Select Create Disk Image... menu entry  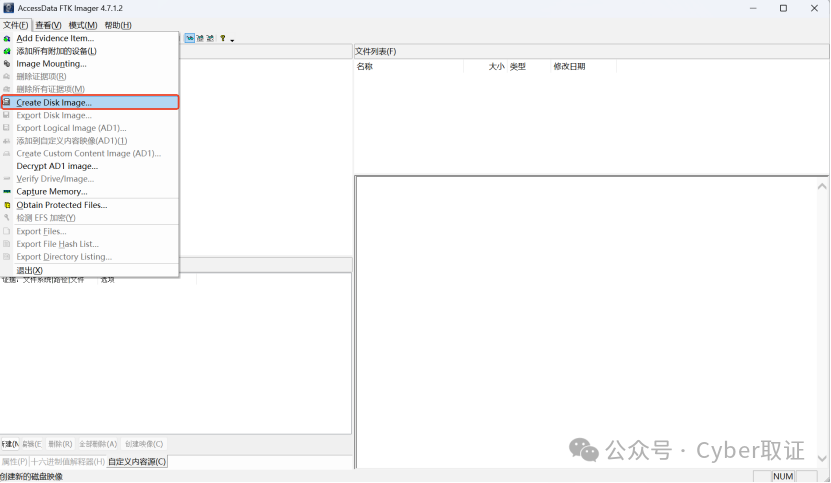click(x=90, y=102)
